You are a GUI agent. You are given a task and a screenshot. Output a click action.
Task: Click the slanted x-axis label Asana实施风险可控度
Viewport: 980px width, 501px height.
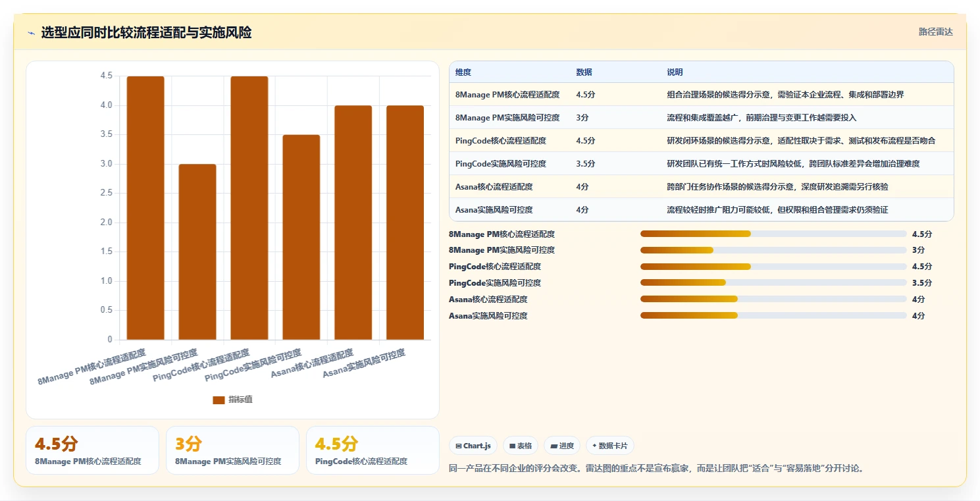click(x=364, y=364)
